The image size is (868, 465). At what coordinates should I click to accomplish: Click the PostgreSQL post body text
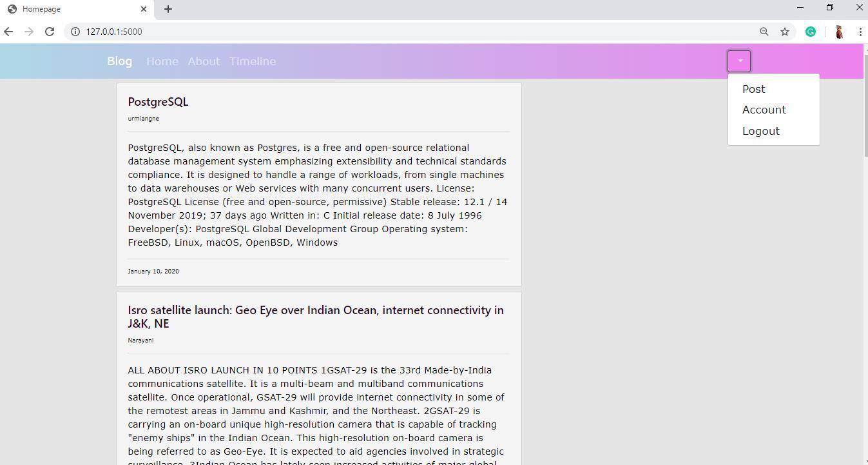click(318, 195)
